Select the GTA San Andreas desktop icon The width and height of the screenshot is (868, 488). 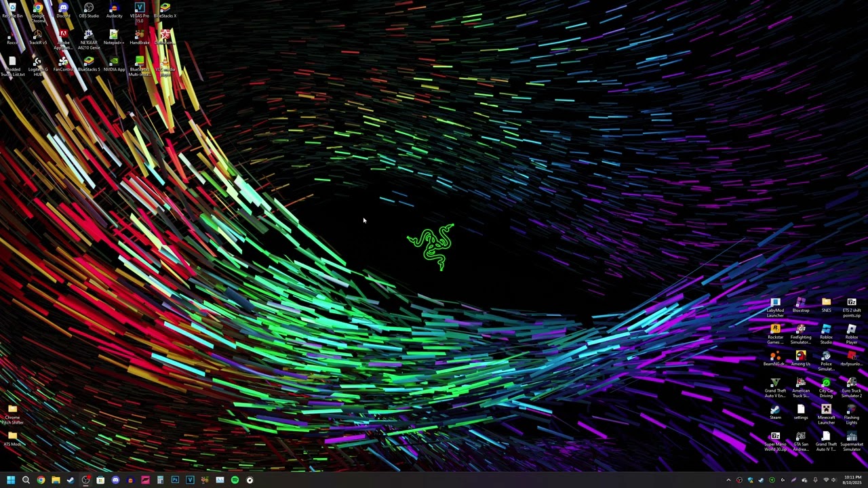(801, 442)
